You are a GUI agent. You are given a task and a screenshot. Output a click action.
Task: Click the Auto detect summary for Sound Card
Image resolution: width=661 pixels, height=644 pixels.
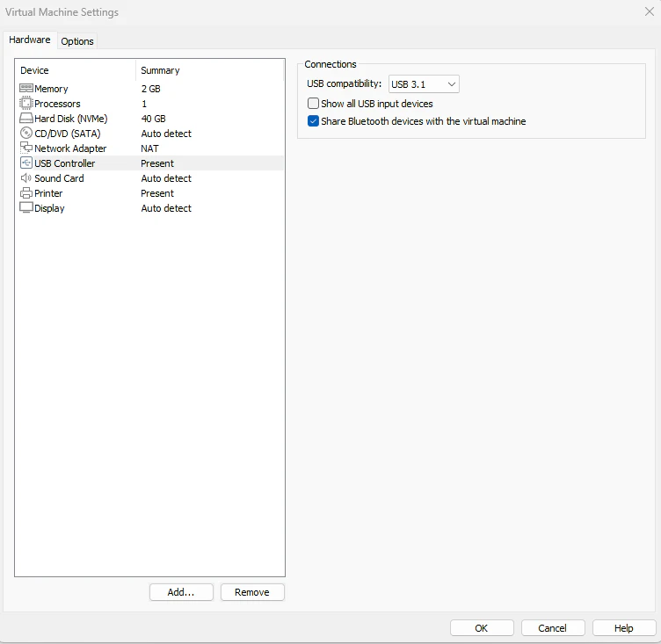[x=166, y=178]
